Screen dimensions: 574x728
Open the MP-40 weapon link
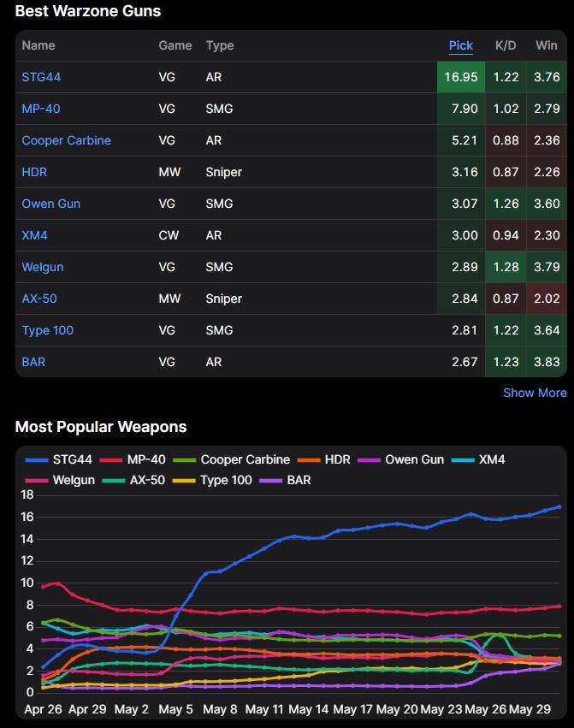click(x=40, y=109)
